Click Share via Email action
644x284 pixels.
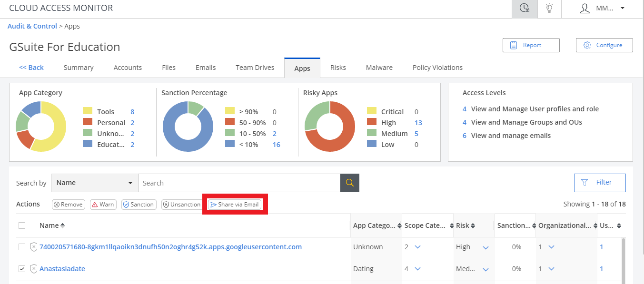pos(235,205)
